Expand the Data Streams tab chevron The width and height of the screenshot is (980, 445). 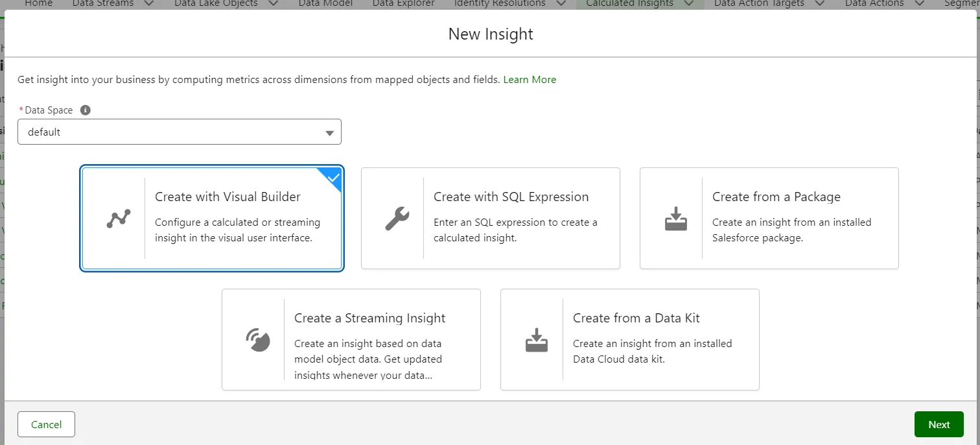click(x=149, y=4)
